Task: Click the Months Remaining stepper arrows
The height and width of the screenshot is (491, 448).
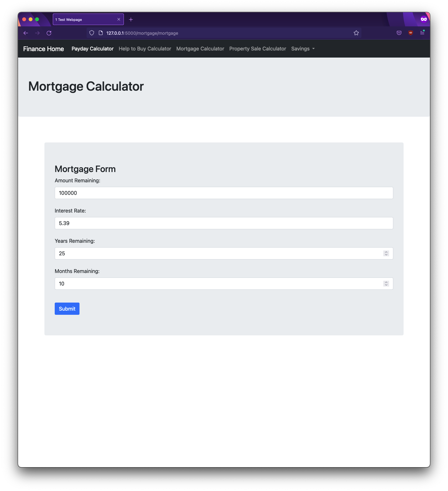Action: point(386,284)
